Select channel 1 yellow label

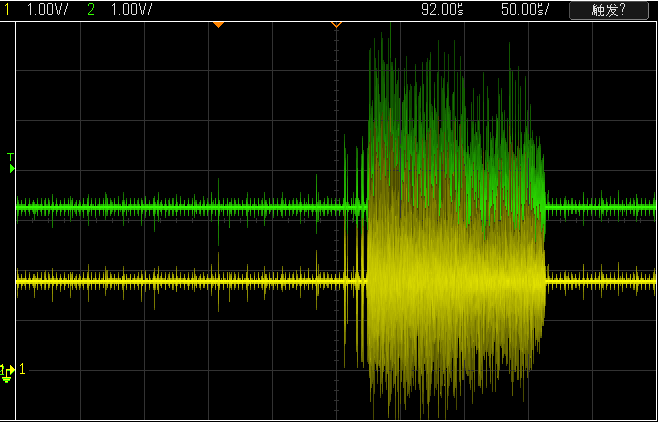pyautogui.click(x=7, y=10)
